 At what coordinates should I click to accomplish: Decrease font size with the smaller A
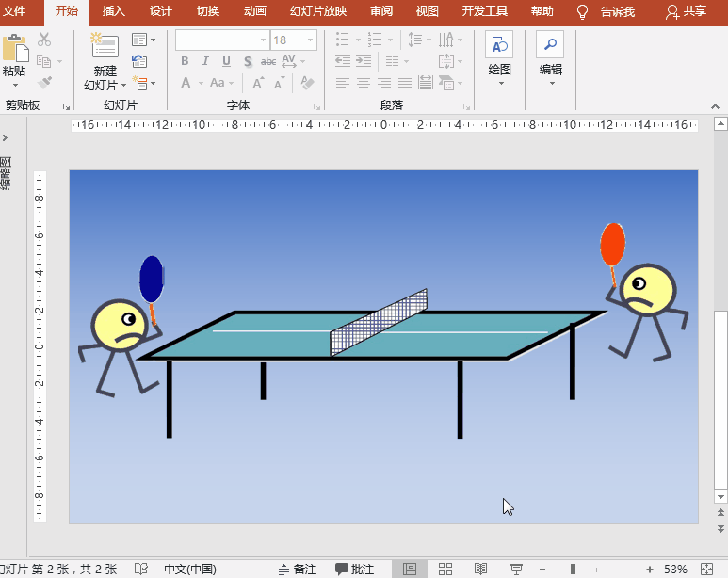point(279,84)
